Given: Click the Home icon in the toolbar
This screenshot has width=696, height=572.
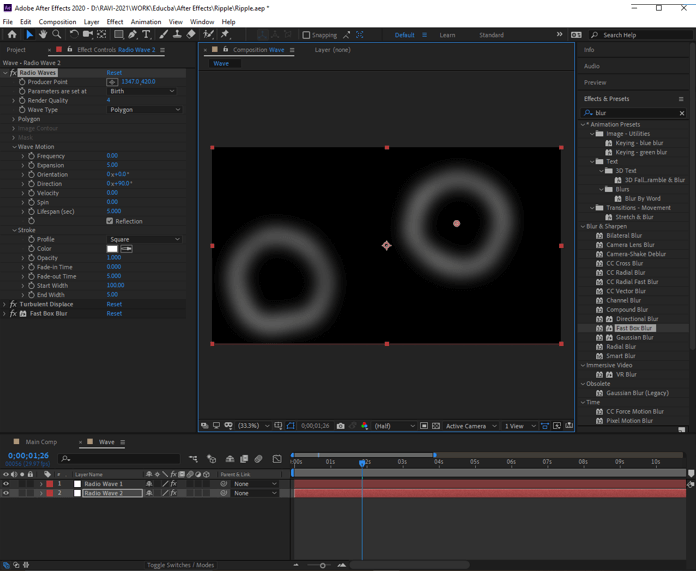Looking at the screenshot, I should [11, 35].
